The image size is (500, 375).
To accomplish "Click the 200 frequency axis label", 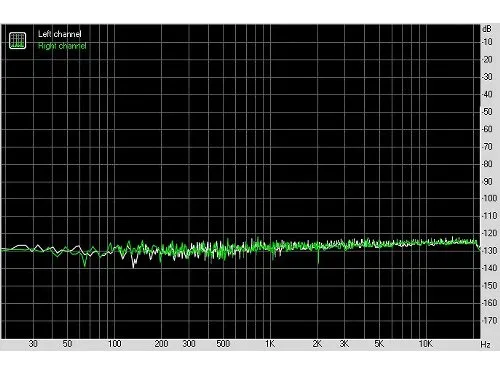I will coord(161,344).
